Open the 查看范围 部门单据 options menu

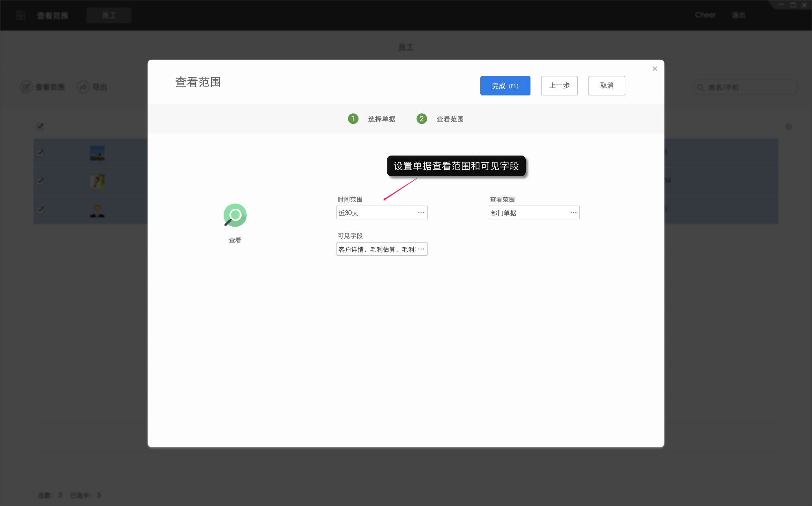point(573,212)
